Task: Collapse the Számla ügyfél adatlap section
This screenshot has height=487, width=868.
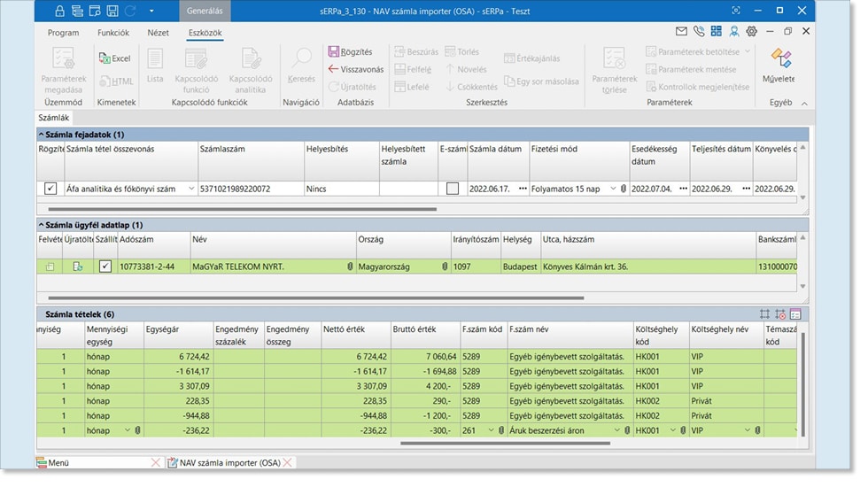Action: 42,226
